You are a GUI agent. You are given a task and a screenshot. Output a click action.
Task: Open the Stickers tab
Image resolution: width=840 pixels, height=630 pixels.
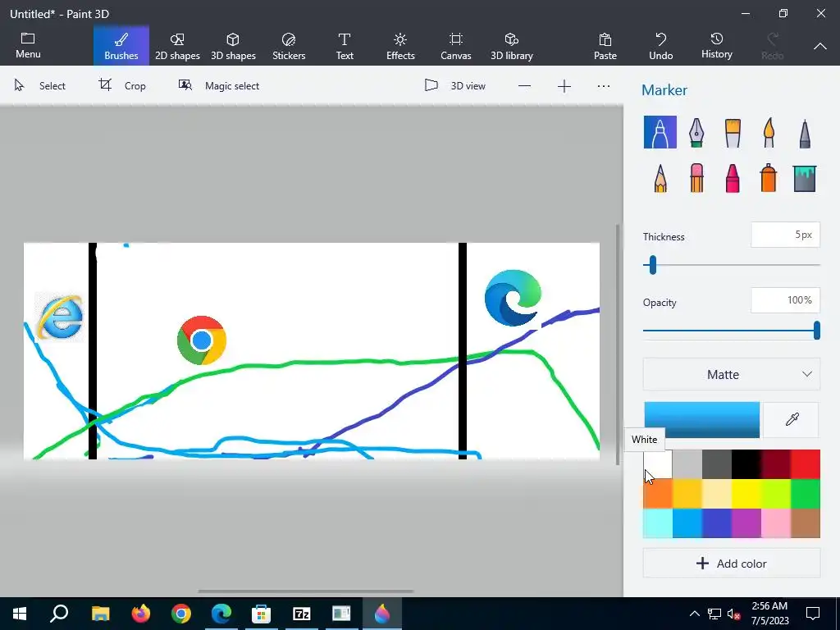click(289, 47)
